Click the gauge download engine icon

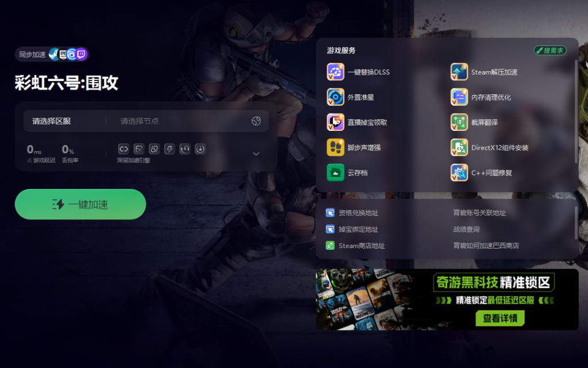(185, 149)
